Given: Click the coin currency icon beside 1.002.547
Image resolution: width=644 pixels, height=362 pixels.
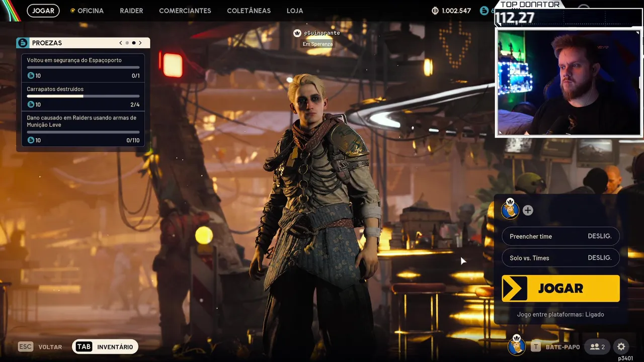Looking at the screenshot, I should point(435,11).
